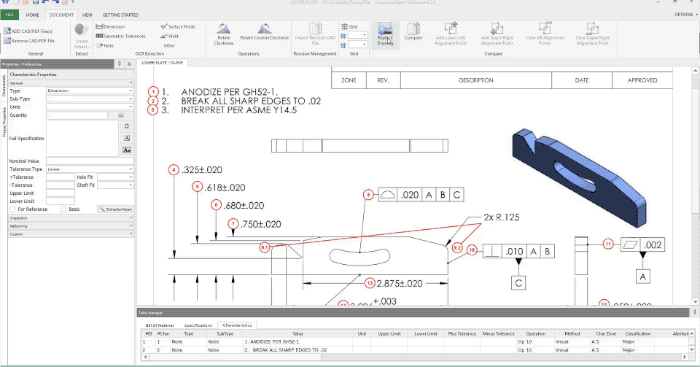This screenshot has width=700, height=367.
Task: Expand the Inspection section
Action: (71, 218)
